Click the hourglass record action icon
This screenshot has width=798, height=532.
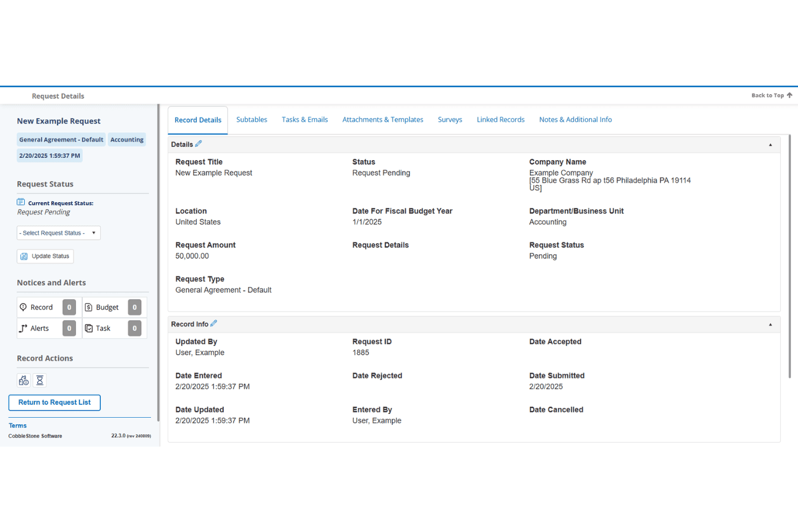pos(40,381)
